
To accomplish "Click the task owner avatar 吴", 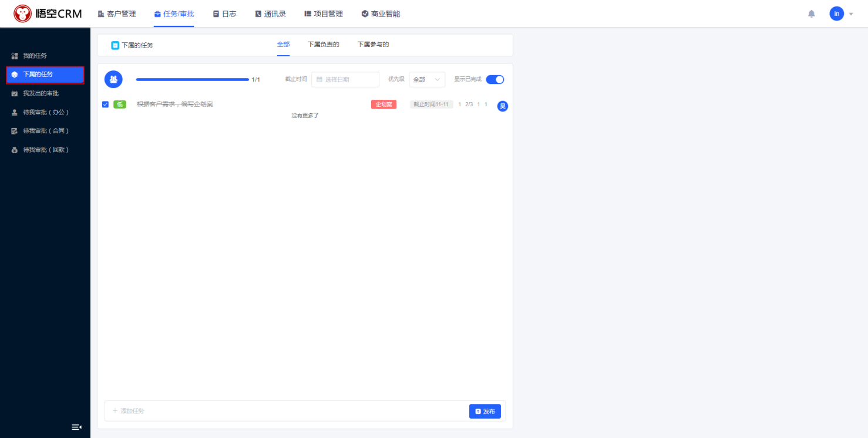I will click(x=502, y=106).
